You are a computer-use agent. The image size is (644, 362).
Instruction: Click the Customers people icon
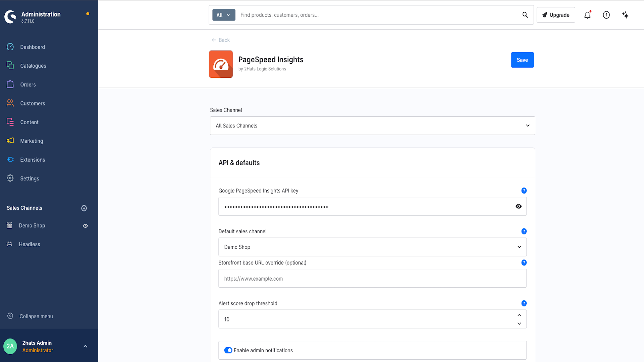[10, 103]
